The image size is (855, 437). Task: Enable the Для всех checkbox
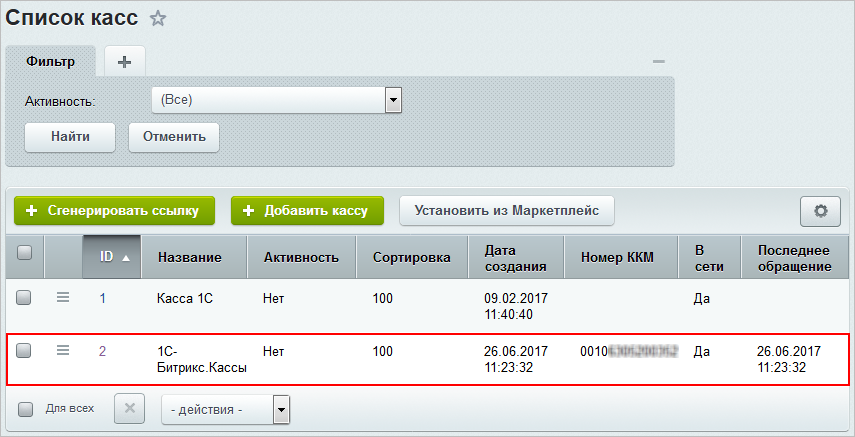click(26, 409)
